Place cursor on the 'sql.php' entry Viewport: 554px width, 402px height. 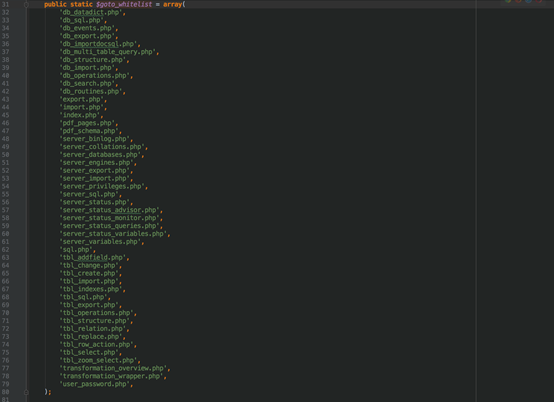[x=76, y=250]
